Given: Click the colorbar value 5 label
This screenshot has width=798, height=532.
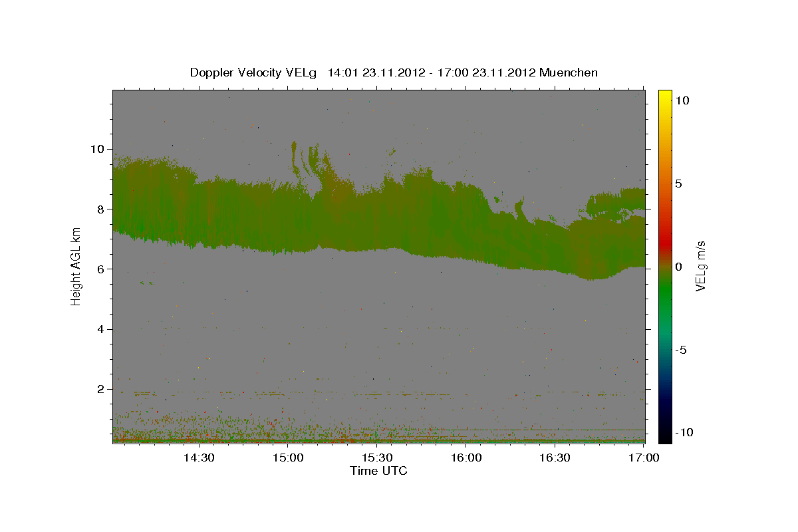Looking at the screenshot, I should point(678,184).
